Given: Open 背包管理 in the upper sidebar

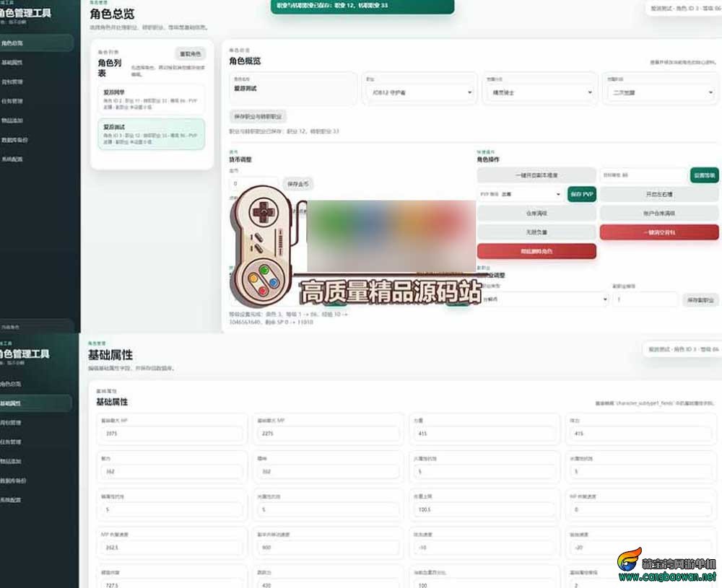Looking at the screenshot, I should point(36,82).
